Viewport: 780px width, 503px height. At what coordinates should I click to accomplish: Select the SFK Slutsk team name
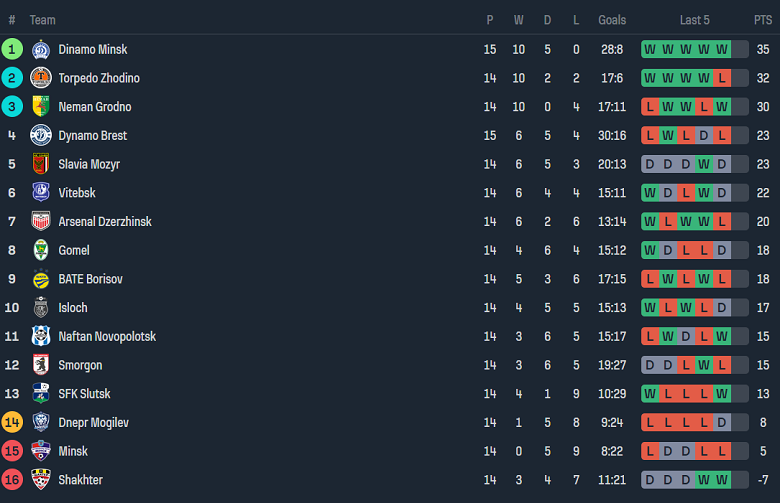(84, 394)
